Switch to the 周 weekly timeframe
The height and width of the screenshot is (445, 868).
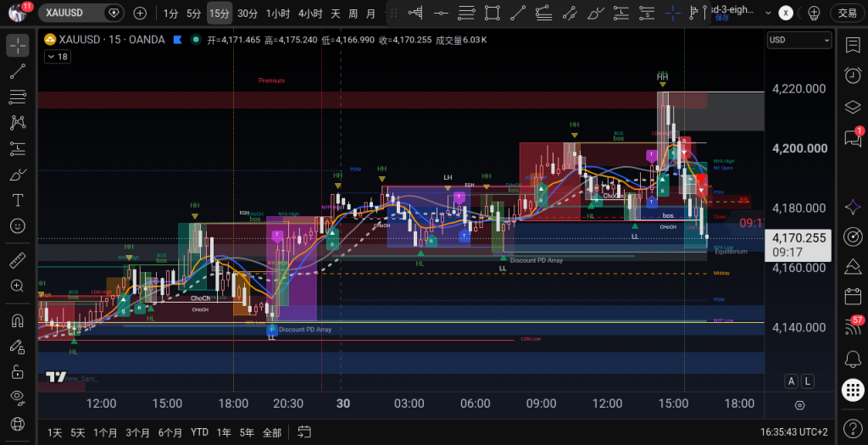pyautogui.click(x=353, y=14)
